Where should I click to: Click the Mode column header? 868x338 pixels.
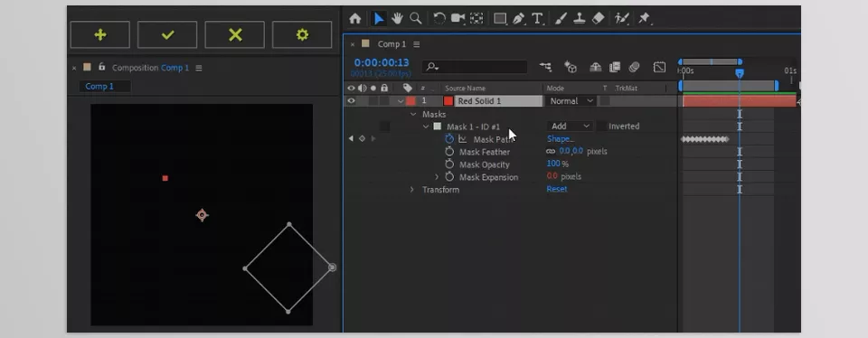554,89
